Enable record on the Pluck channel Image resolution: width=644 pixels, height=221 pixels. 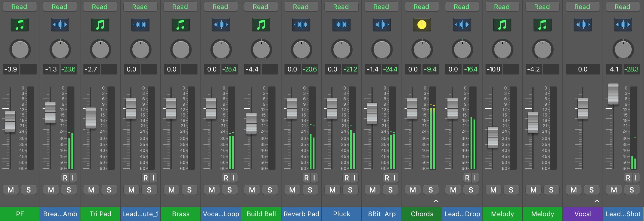(x=347, y=178)
